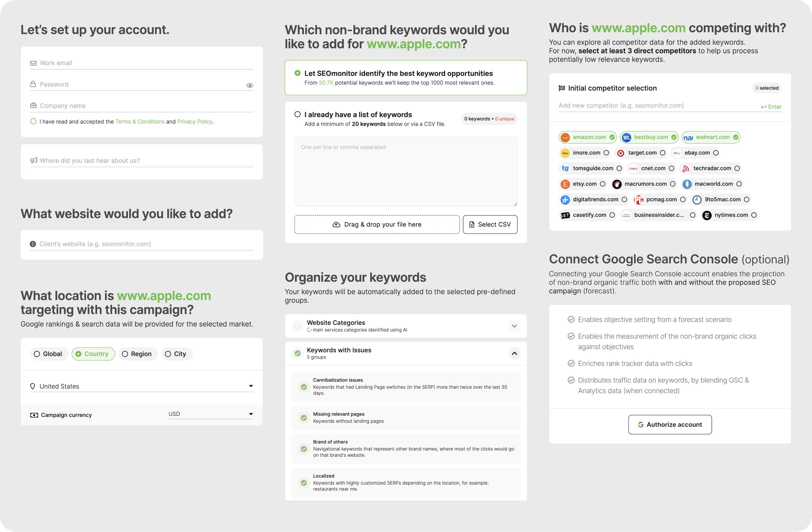Click the company briefcase icon
Image resolution: width=812 pixels, height=532 pixels.
click(34, 106)
